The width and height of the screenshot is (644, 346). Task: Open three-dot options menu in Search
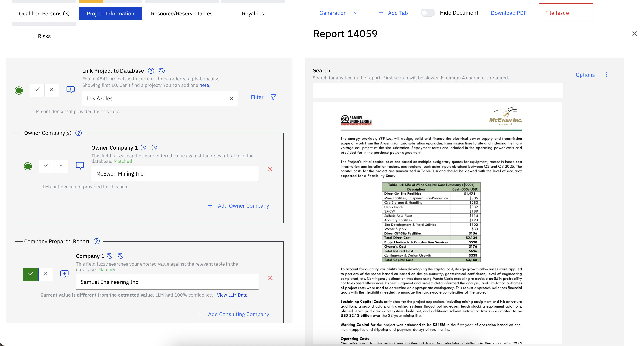(x=606, y=75)
